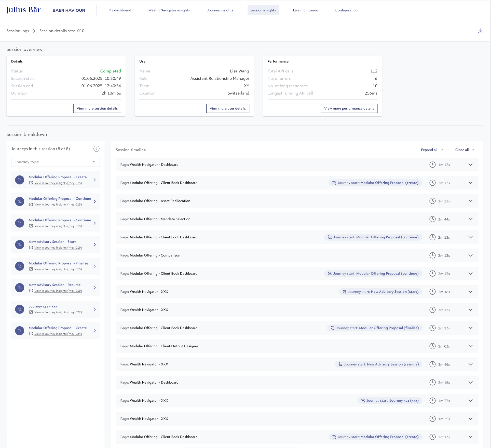Select first Modular Offering Proposal - Create (rney-015) card
The height and width of the screenshot is (448, 491).
(56, 180)
